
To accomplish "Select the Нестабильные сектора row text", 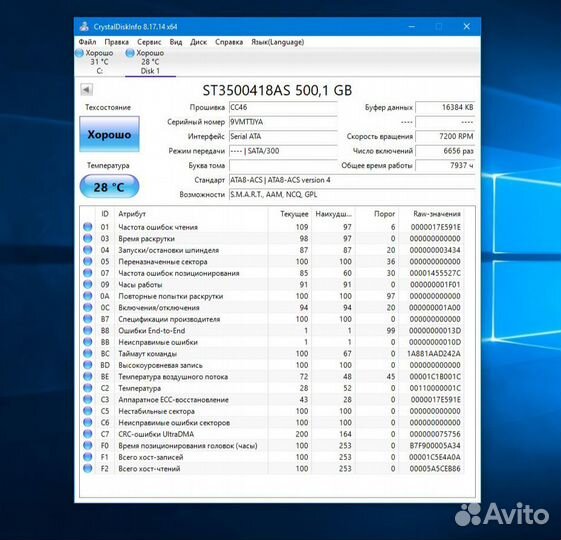I will tap(156, 411).
